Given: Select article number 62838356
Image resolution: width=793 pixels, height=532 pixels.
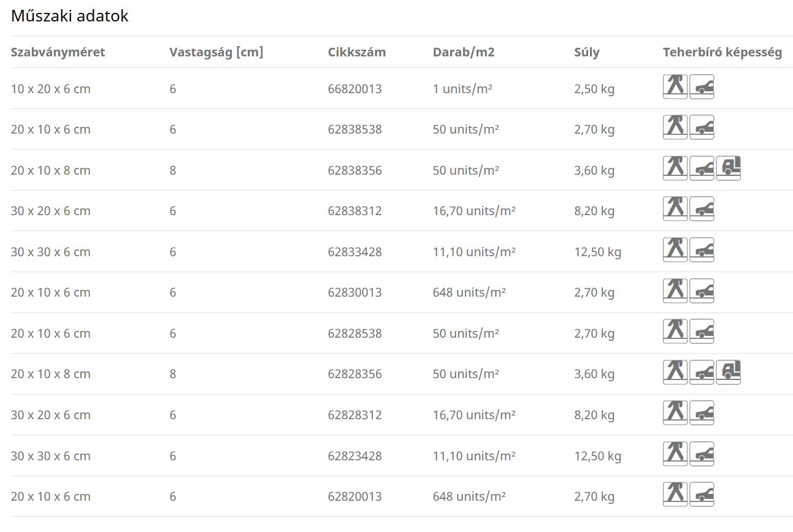Looking at the screenshot, I should (355, 170).
